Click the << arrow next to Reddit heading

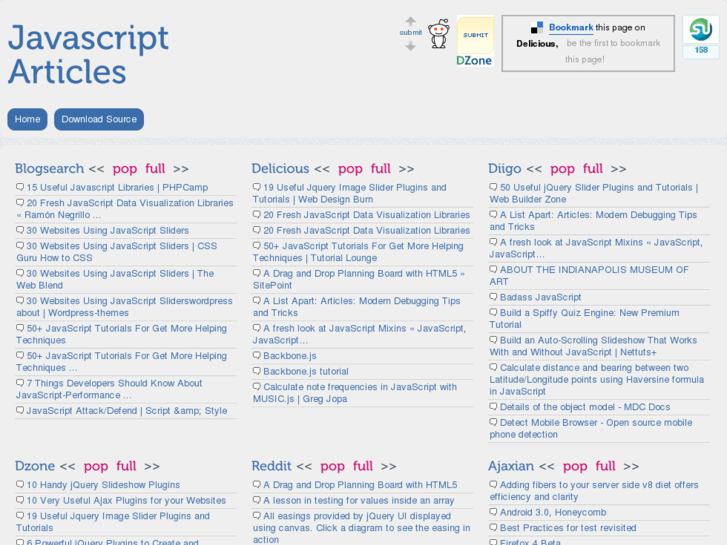(x=304, y=466)
